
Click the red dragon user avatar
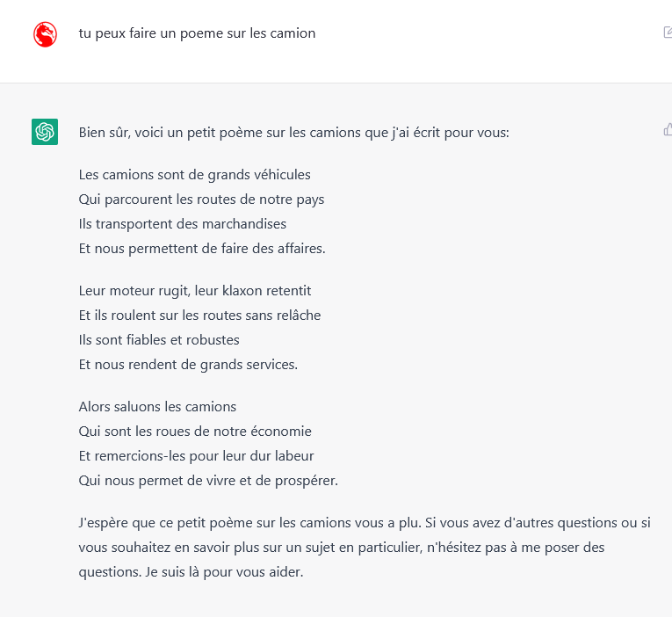[x=45, y=34]
